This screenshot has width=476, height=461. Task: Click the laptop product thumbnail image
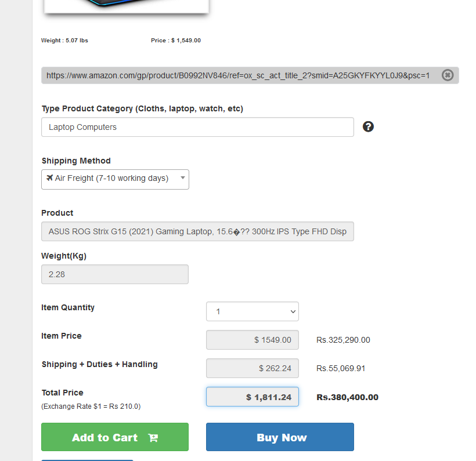point(127,6)
